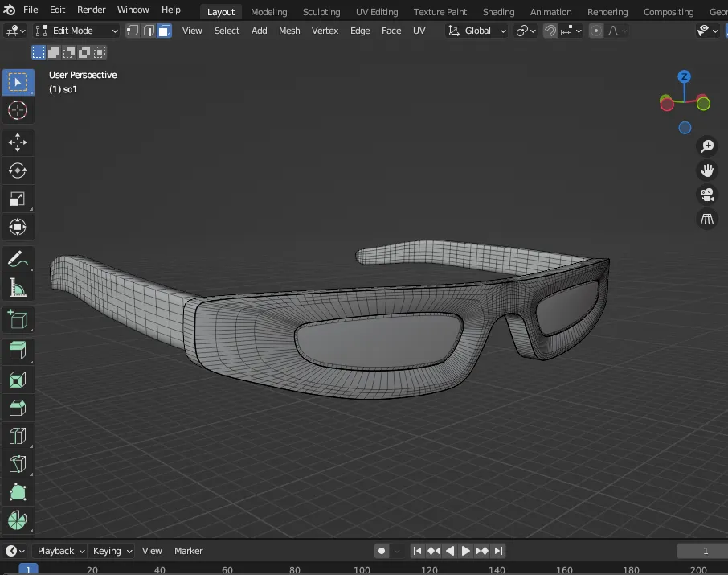Pick the Spin tool
This screenshot has width=728, height=575.
click(x=18, y=520)
